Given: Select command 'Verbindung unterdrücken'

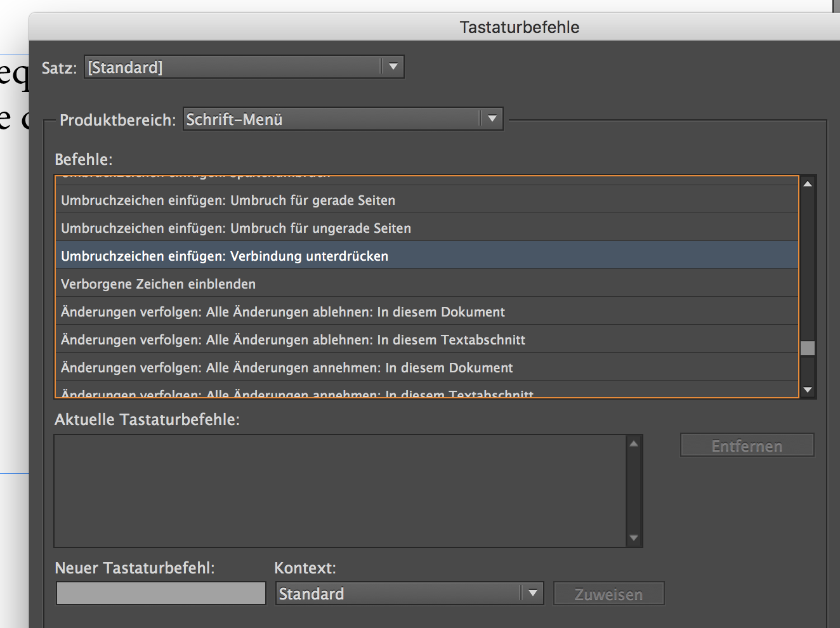Looking at the screenshot, I should tap(426, 256).
